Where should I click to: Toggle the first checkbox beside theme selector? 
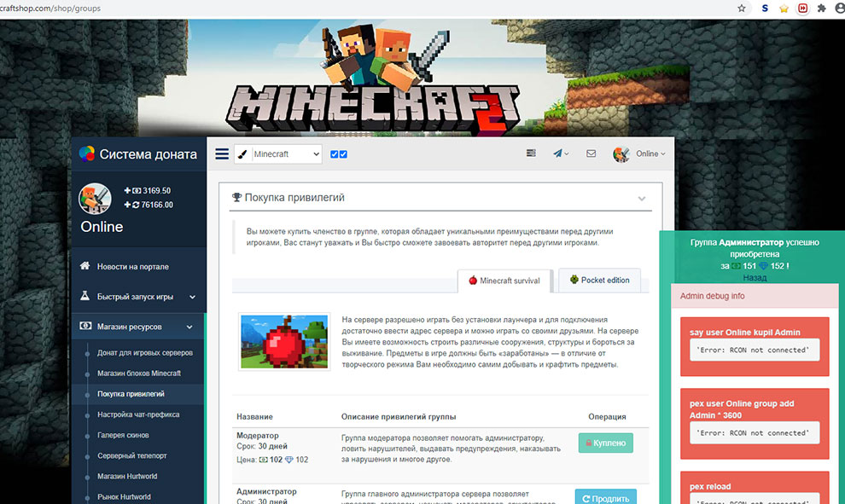335,154
